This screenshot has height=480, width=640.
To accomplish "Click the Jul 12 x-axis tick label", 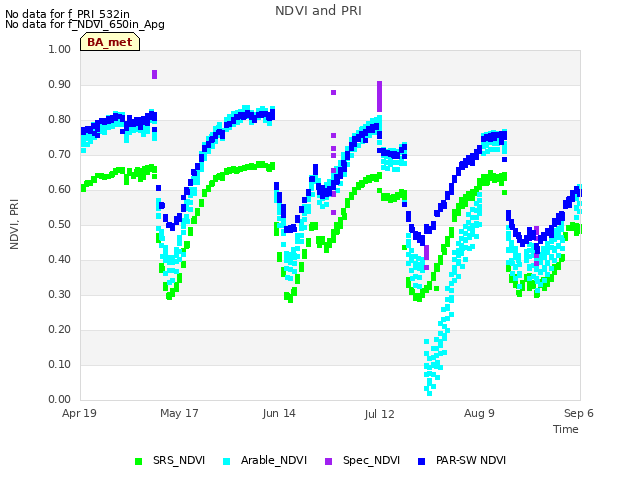I will click(x=379, y=414).
